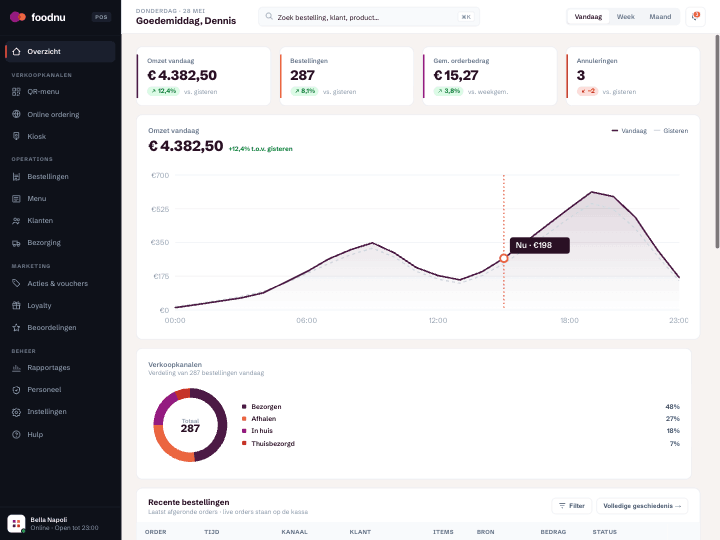Click the Annuleringen 3 KPI card
This screenshot has height=540, width=720.
(633, 76)
